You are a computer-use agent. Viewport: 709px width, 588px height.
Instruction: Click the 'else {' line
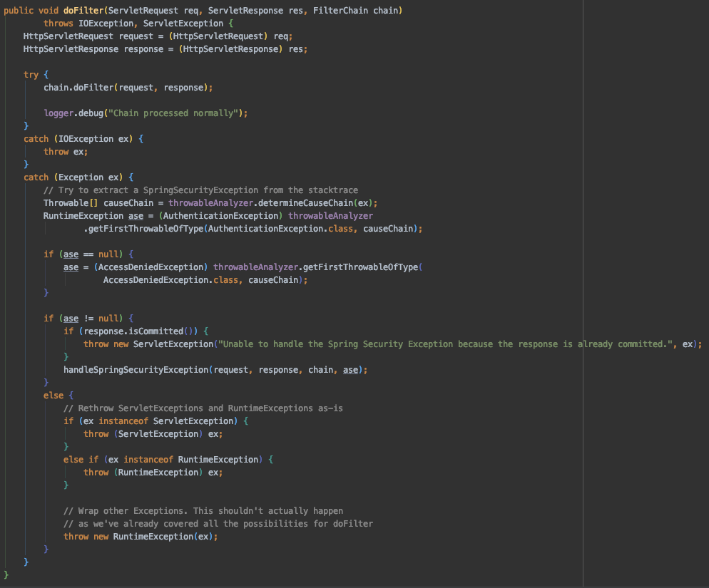coord(58,396)
